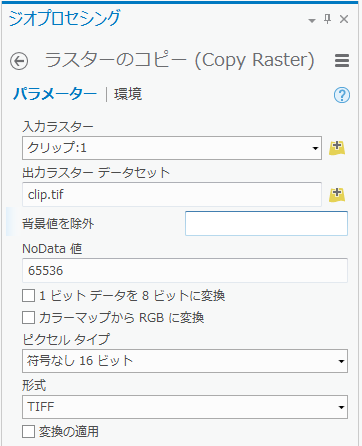This screenshot has width=362, height=446.
Task: Enable 1 ビット データを 8 ビットに変換 checkbox
Action: [x=29, y=296]
